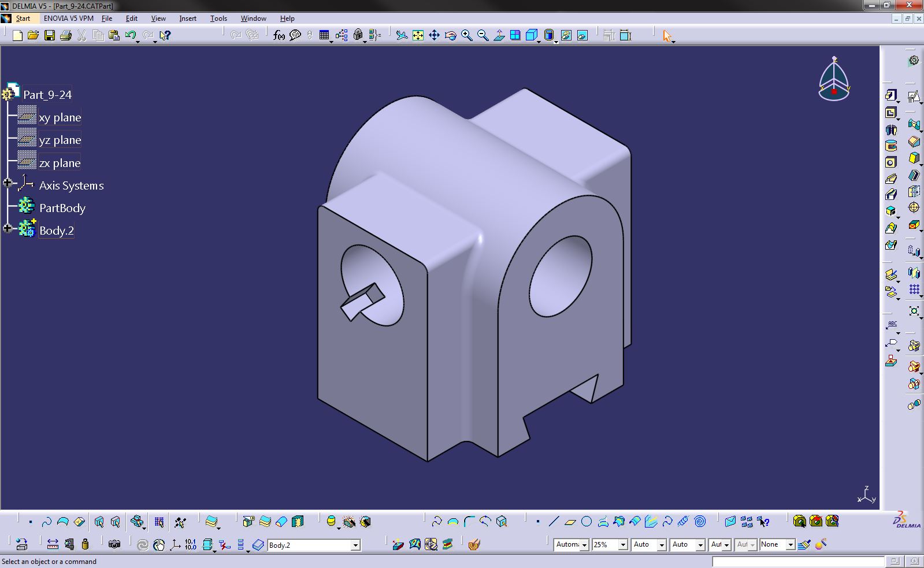The height and width of the screenshot is (568, 924).
Task: Click the Measure Inertia weight icon
Action: pyautogui.click(x=86, y=544)
